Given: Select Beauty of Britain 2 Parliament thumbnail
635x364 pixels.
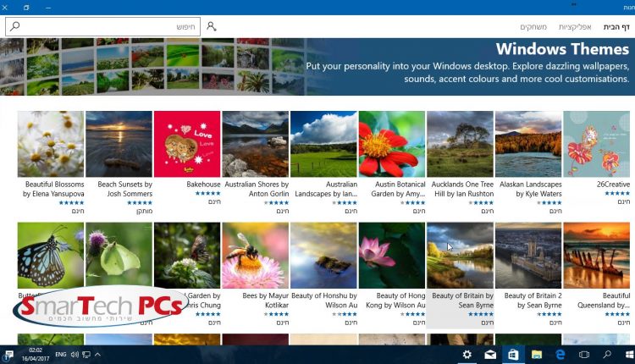Looking at the screenshot, I should [x=528, y=256].
